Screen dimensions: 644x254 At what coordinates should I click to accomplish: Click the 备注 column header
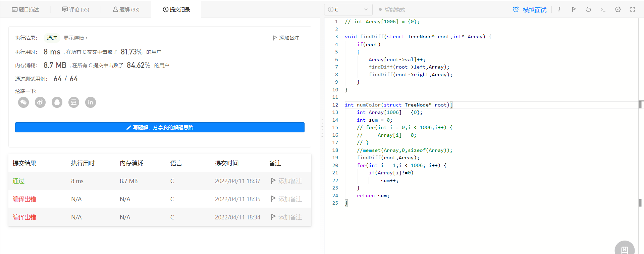(x=275, y=163)
